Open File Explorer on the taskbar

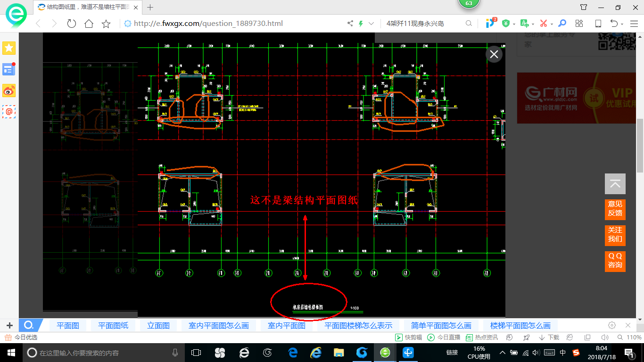[339, 353]
